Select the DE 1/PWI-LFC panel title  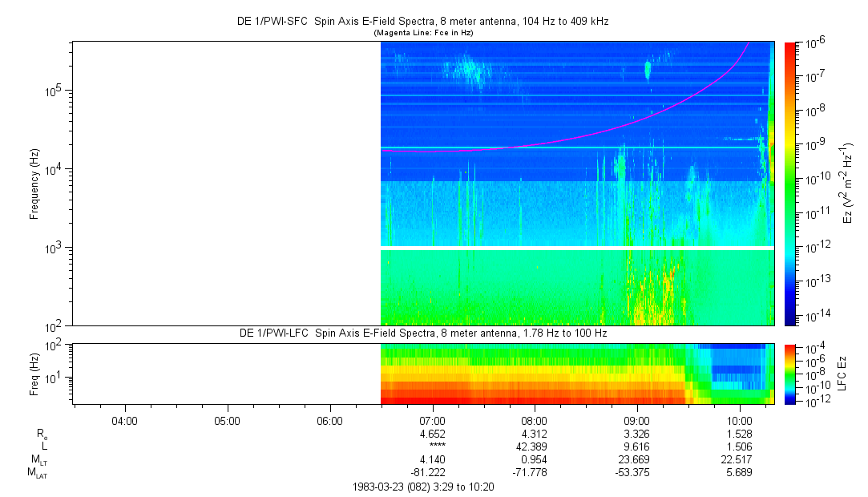[422, 333]
